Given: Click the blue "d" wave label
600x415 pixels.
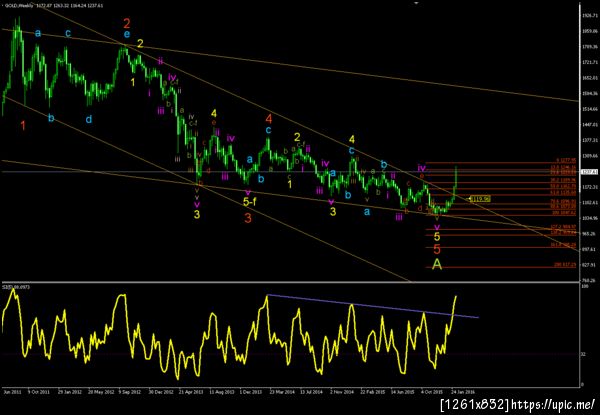Looking at the screenshot, I should tap(88, 119).
